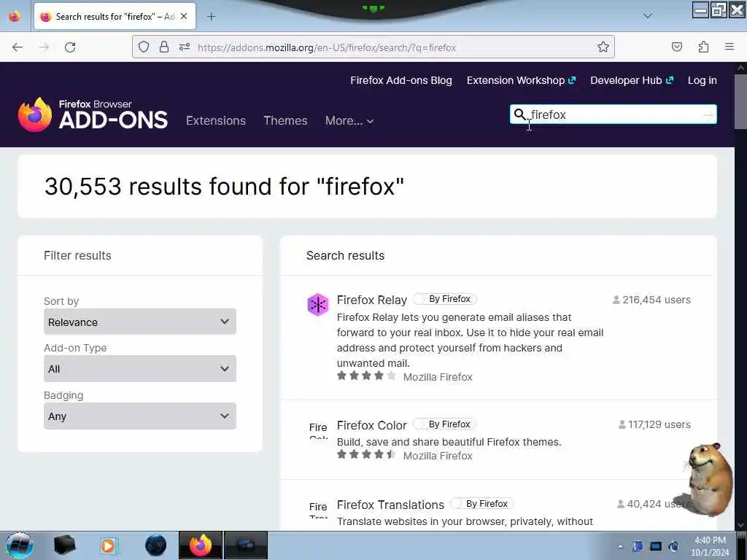Open the Extensions navigation item
747x560 pixels.
(x=216, y=121)
